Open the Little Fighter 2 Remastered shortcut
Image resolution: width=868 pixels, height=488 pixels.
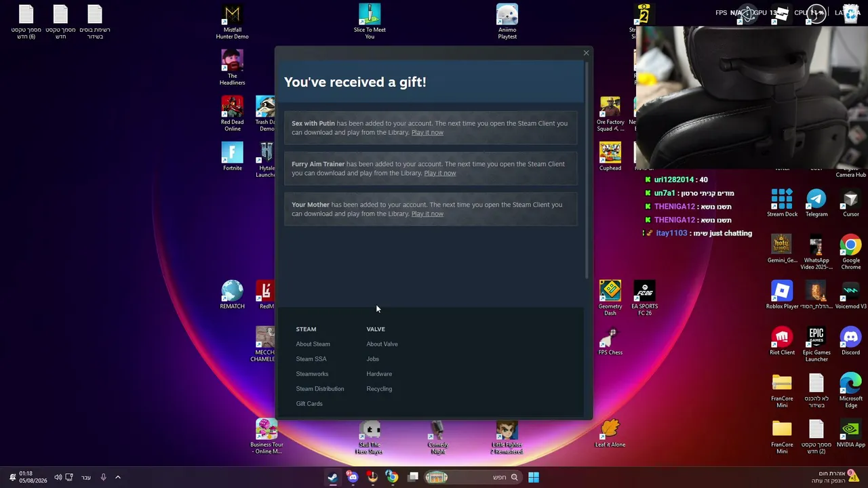507,436
